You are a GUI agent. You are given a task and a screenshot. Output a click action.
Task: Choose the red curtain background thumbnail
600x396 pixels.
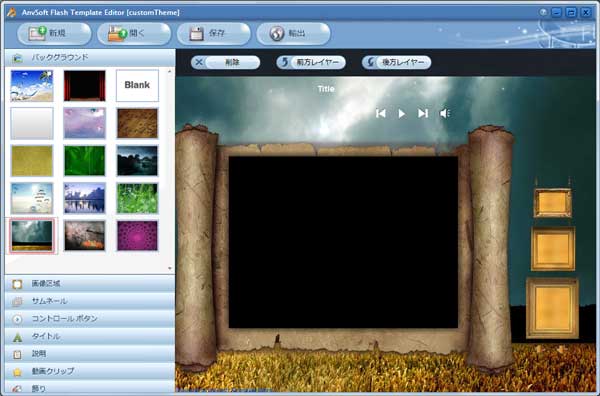pyautogui.click(x=85, y=86)
